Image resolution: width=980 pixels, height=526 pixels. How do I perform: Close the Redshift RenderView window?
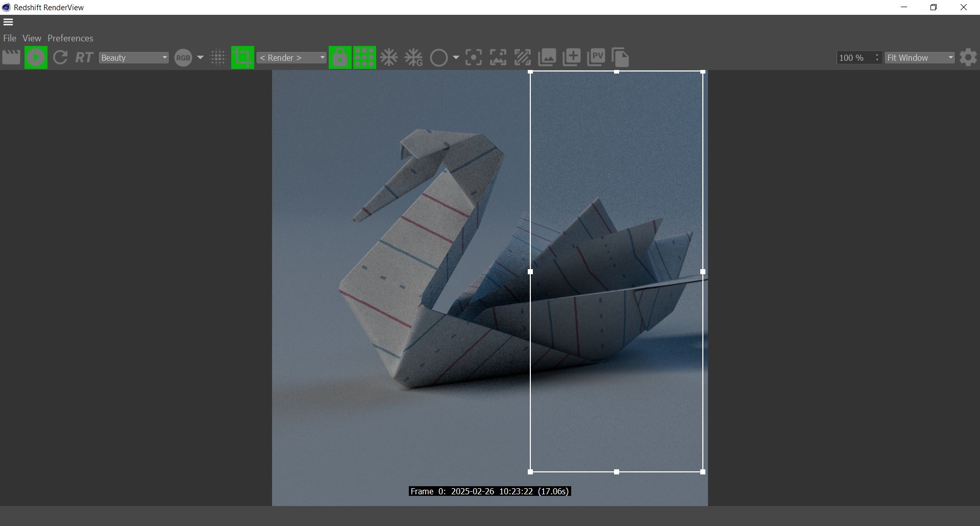pos(964,7)
